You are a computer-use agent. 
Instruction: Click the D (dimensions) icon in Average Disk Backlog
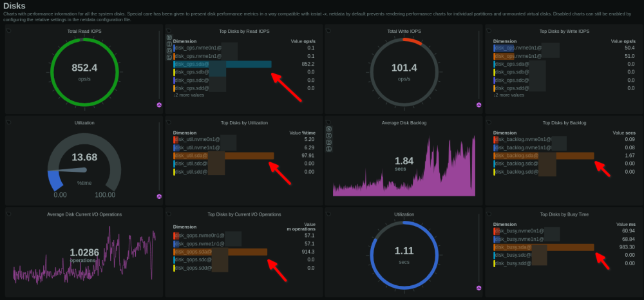click(328, 142)
